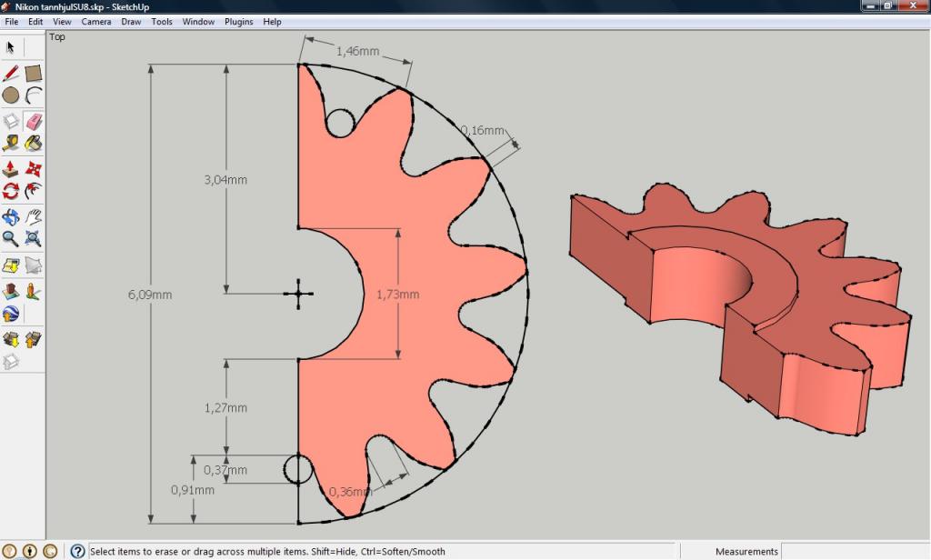Viewport: 931px width, 560px height.
Task: Click the Zoom magnifier tool
Action: tap(11, 239)
